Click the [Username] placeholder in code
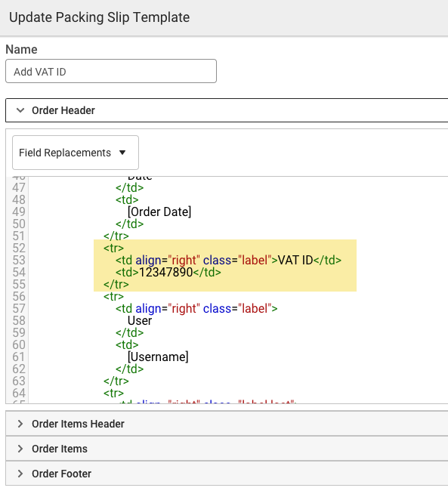Image resolution: width=448 pixels, height=494 pixels. tap(158, 357)
